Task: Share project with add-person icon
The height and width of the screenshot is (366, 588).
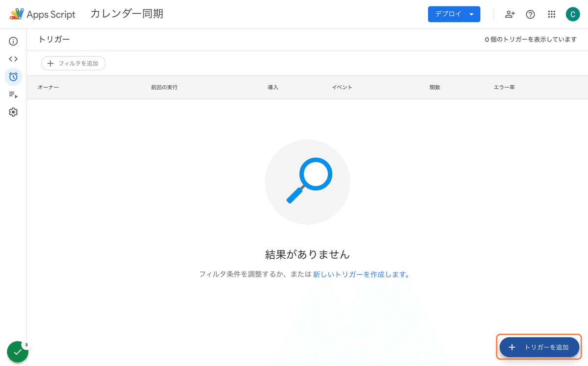Action: 510,14
